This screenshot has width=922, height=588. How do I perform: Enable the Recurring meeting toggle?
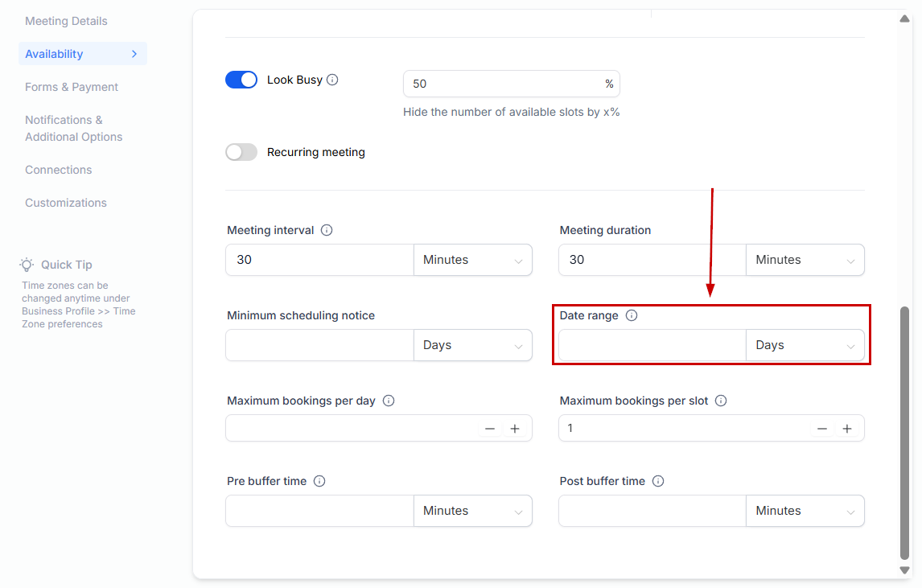pos(241,152)
